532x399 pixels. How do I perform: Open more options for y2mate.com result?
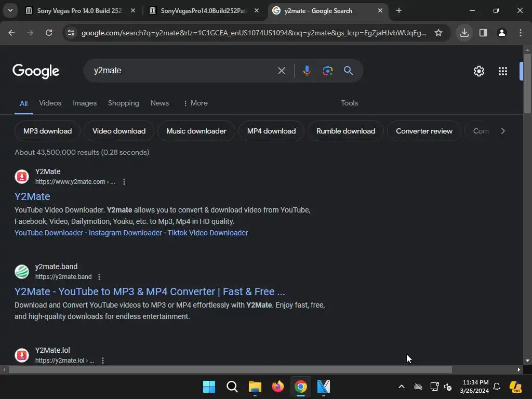[x=124, y=182]
